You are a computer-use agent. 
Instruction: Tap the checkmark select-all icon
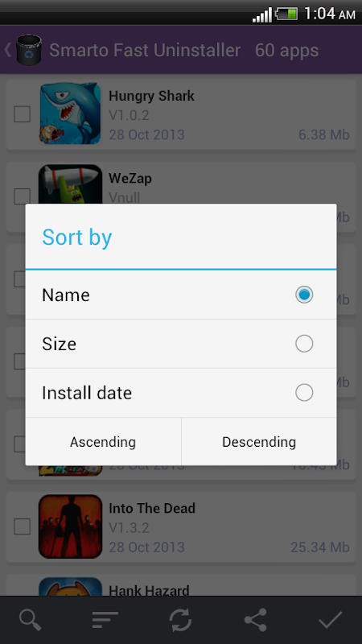click(x=331, y=620)
